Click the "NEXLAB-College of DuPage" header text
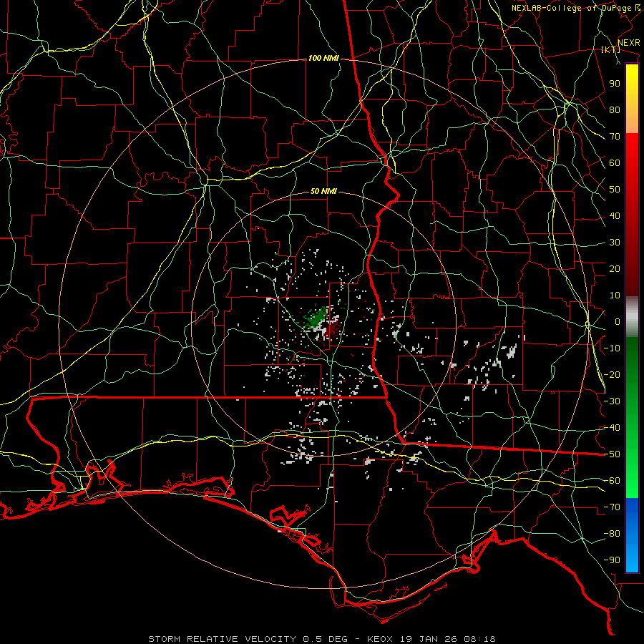This screenshot has height=644, width=644. [x=571, y=8]
